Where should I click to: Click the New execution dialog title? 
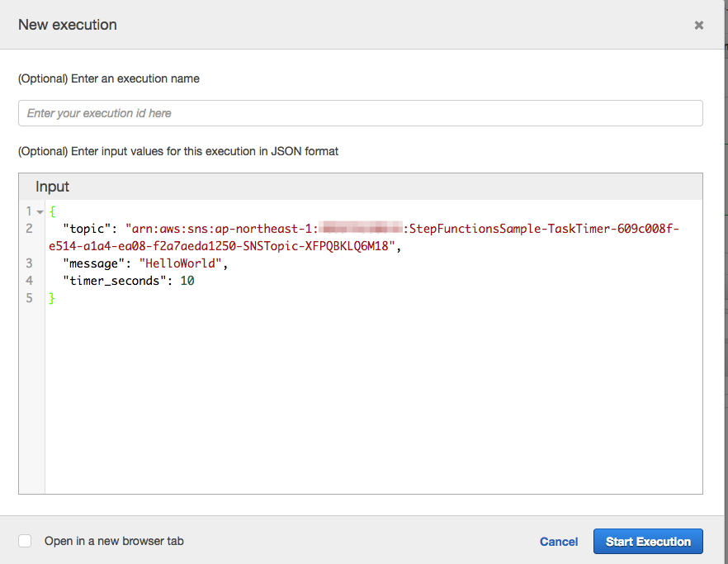click(x=68, y=25)
